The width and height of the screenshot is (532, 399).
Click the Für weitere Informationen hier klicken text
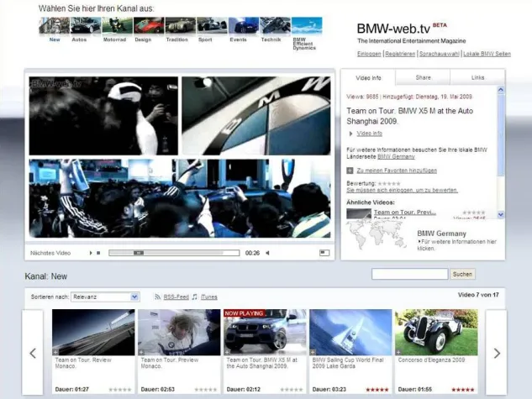pos(456,244)
